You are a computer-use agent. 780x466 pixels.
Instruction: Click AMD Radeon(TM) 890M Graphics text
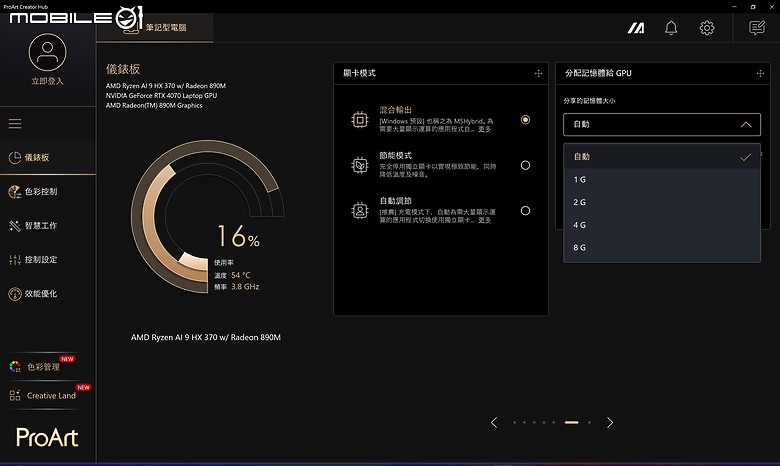(154, 105)
